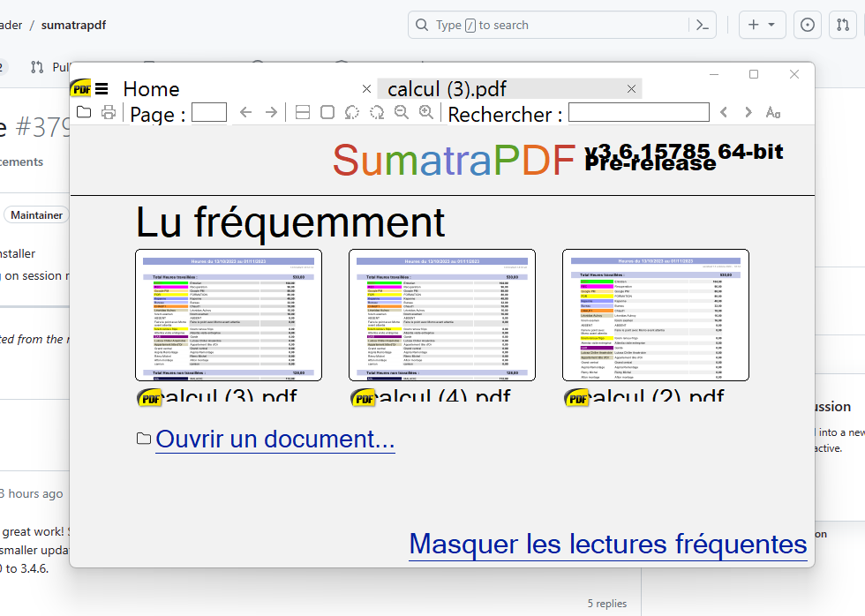This screenshot has width=865, height=616.
Task: Open the hamburger menu icon
Action: point(103,88)
